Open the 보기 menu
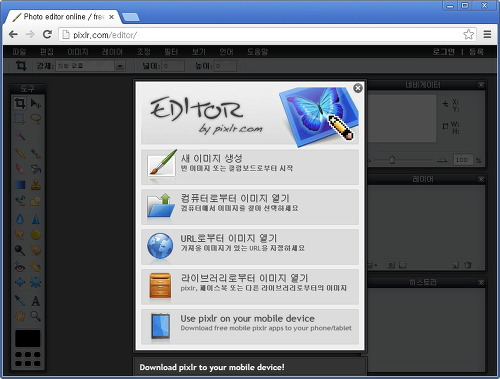The width and height of the screenshot is (500, 379). [199, 52]
